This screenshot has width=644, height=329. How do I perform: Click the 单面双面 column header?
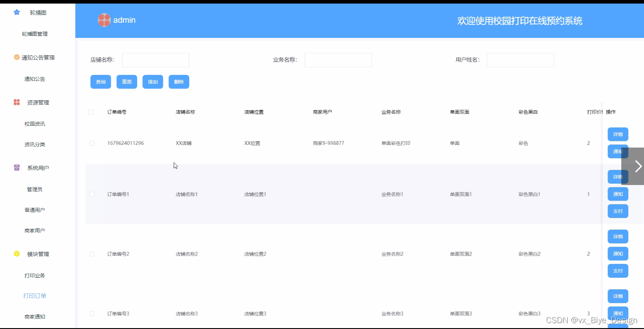(x=460, y=112)
